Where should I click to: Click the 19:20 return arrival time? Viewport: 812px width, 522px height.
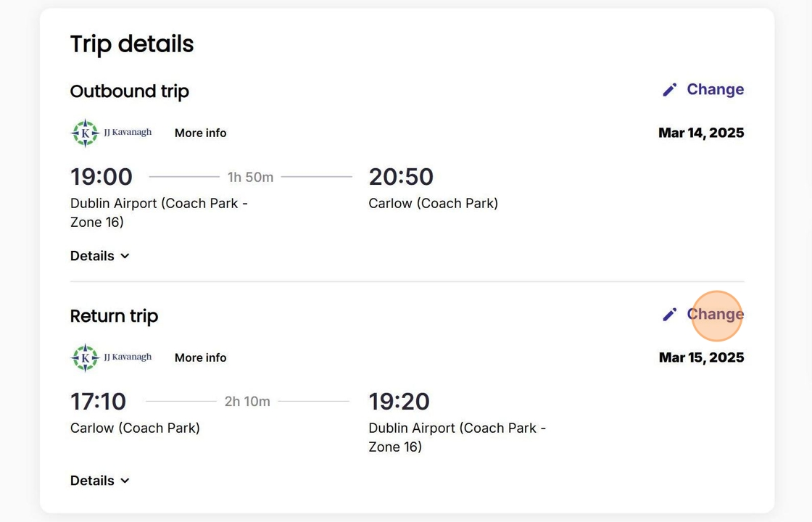tap(399, 402)
